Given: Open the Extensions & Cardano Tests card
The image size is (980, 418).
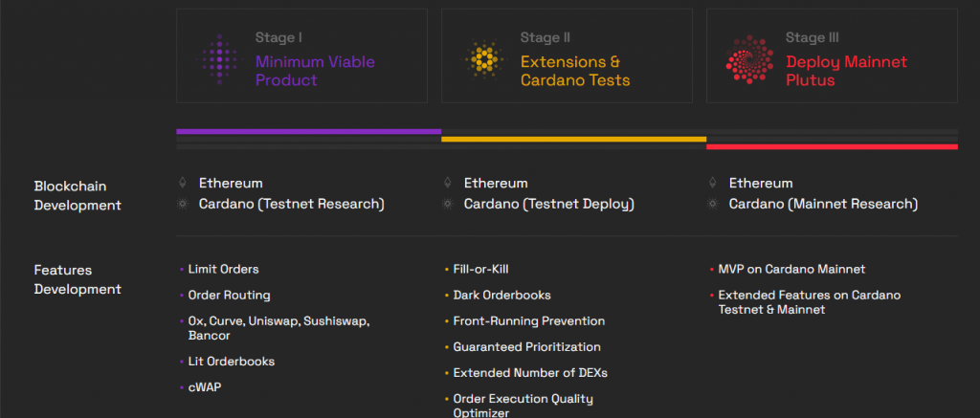Looking at the screenshot, I should [x=567, y=55].
